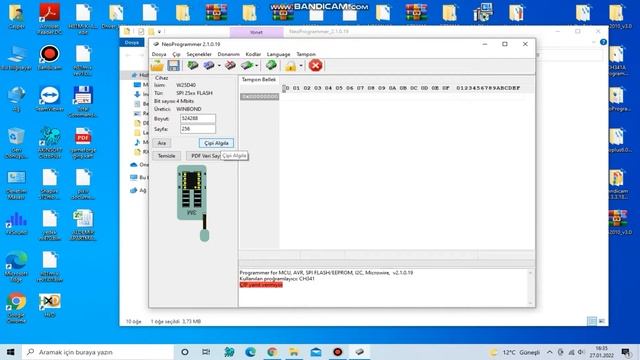This screenshot has height=360, width=640.
Task: Open Google Chrome from the taskbar
Action: click(272, 352)
